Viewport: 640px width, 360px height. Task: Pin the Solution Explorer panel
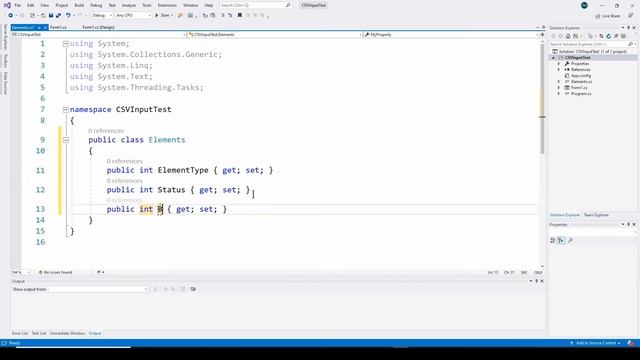pos(629,28)
